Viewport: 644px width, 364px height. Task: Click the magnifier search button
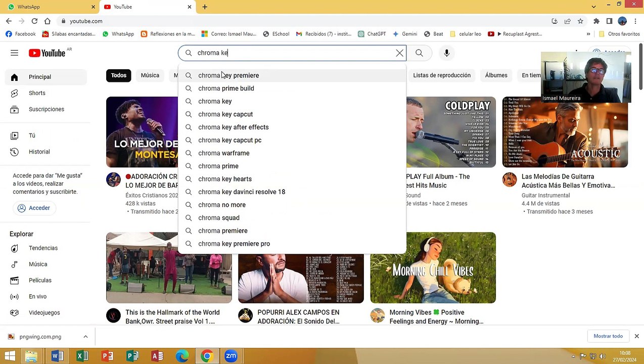419,53
